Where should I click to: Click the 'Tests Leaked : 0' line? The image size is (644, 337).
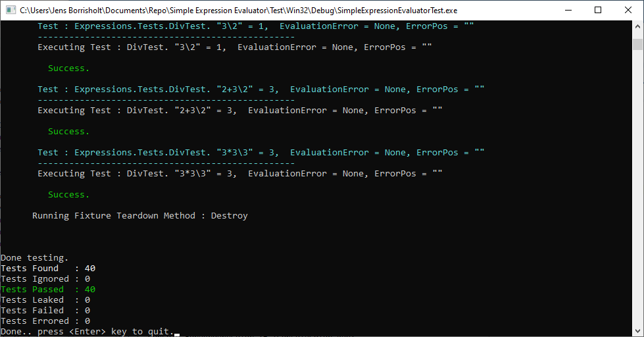pyautogui.click(x=45, y=300)
